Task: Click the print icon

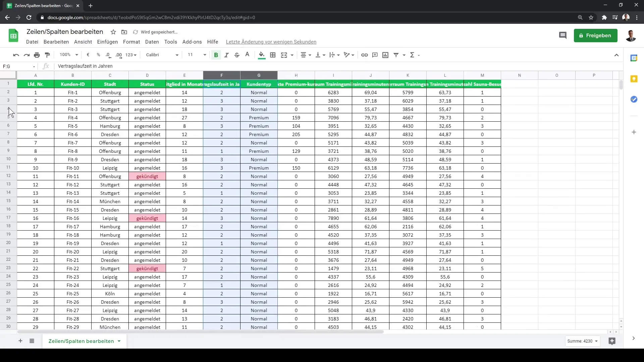Action: pyautogui.click(x=37, y=55)
